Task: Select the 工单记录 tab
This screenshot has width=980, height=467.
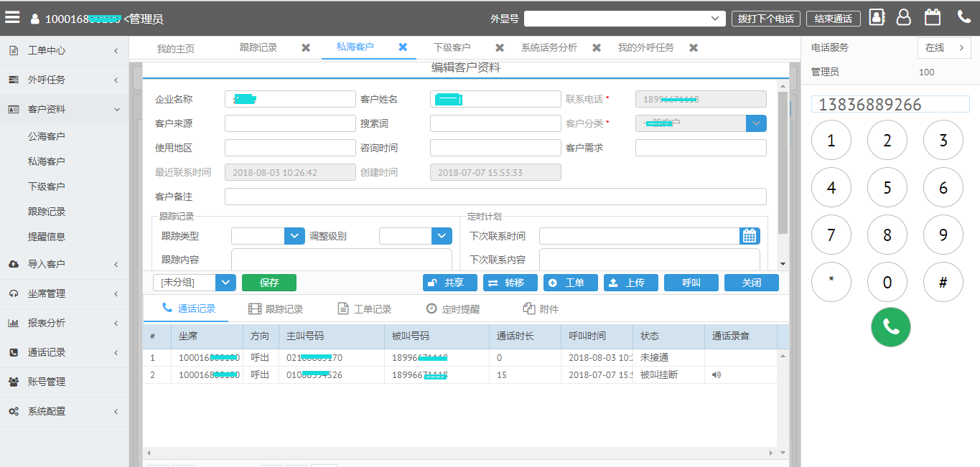Action: pos(365,309)
